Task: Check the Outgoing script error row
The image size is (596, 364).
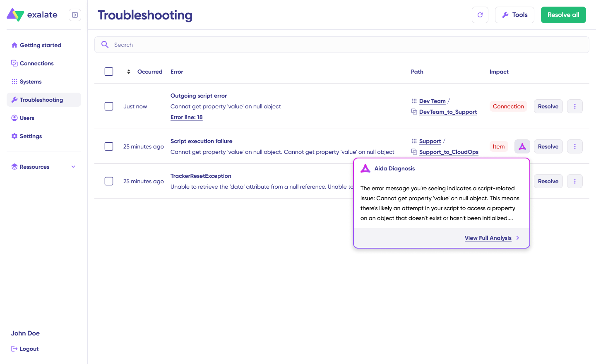Action: [x=109, y=106]
